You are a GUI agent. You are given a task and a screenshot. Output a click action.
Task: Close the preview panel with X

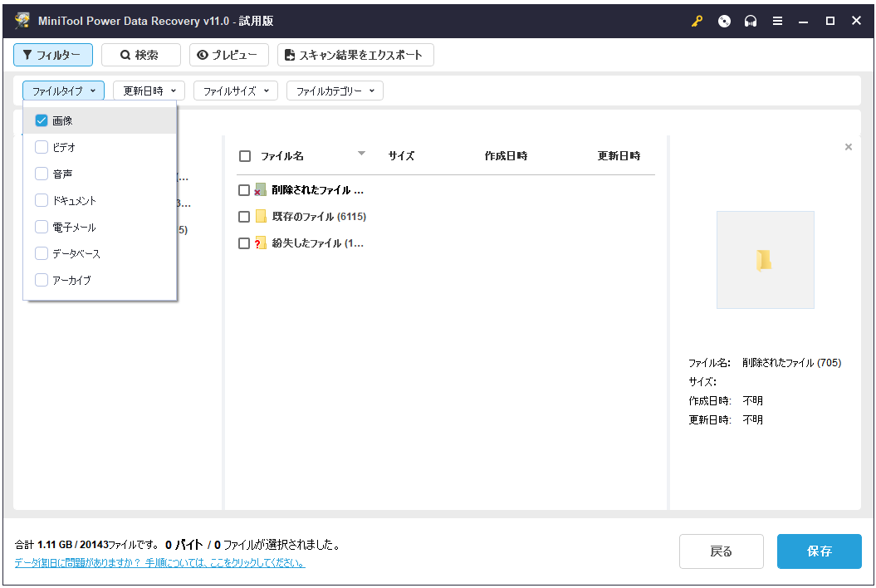(x=848, y=147)
